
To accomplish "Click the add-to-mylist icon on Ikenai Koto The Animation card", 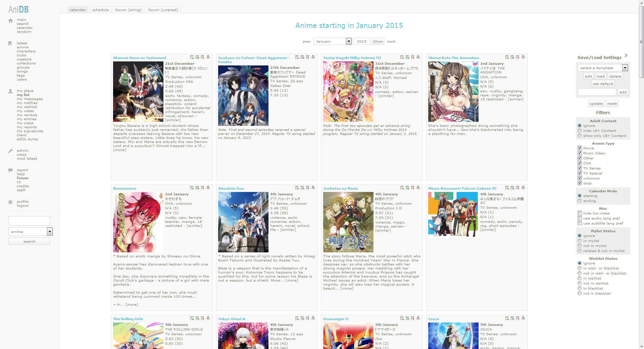I will pos(507,57).
